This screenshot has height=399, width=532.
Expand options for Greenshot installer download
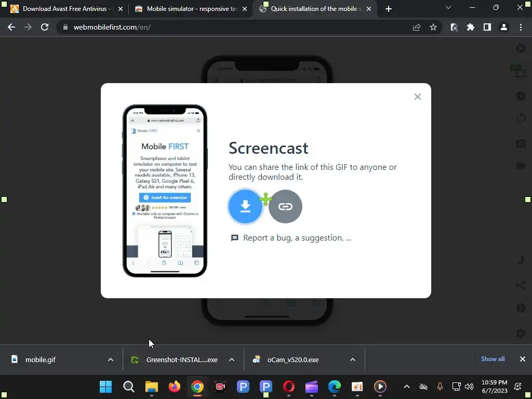click(x=232, y=360)
